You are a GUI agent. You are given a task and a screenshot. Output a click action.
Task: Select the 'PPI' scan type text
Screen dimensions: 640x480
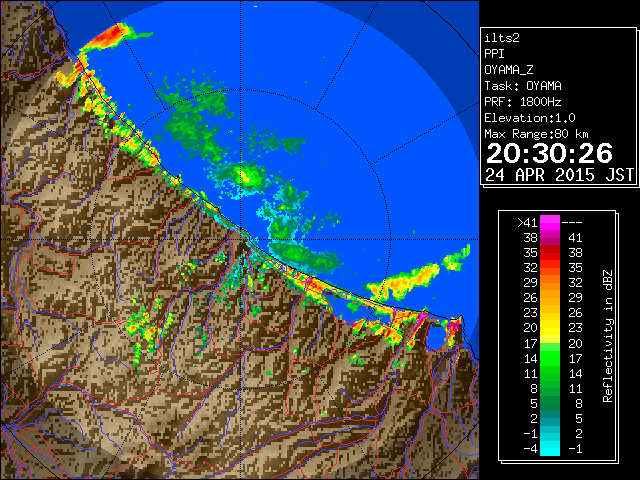pyautogui.click(x=494, y=54)
